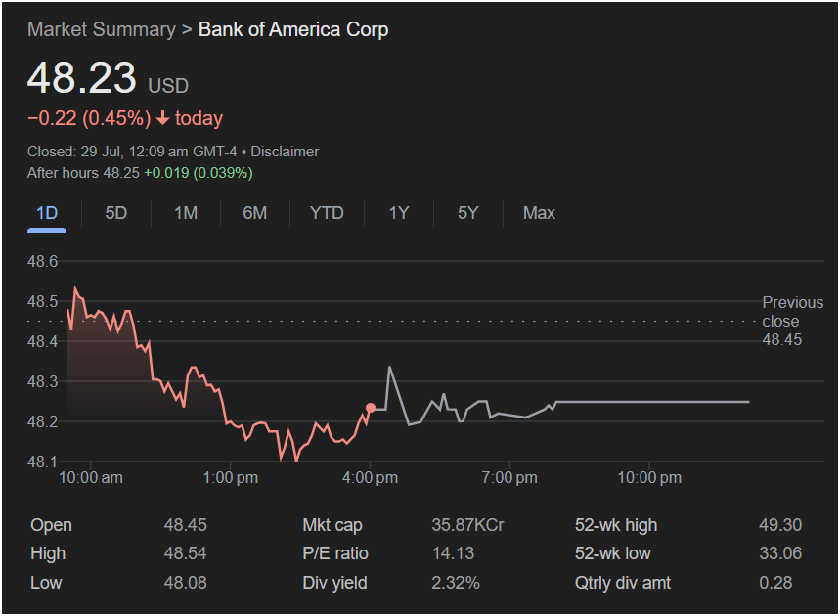Screen dimensions: 840x616
Task: Click the red down arrow icon beside today
Action: click(x=163, y=118)
